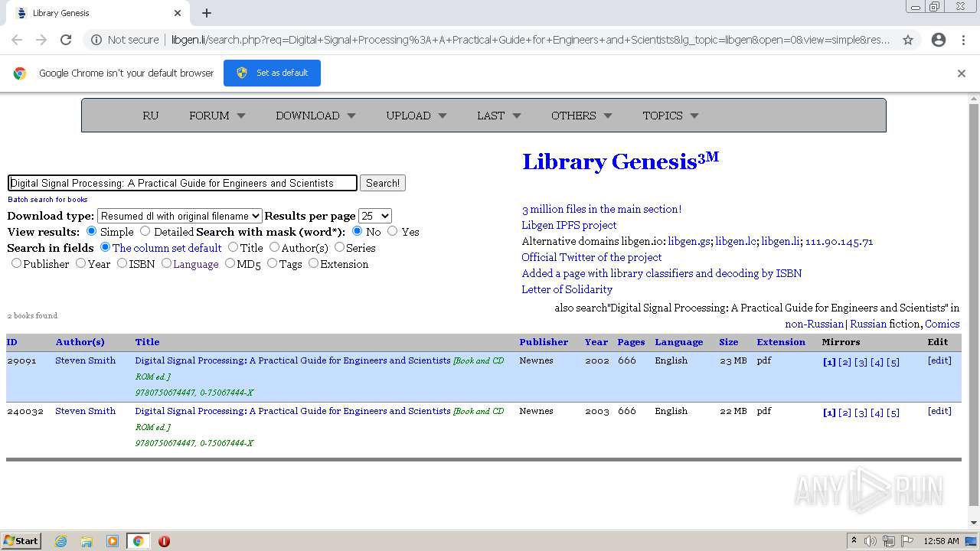
Task: Open Results per page dropdown
Action: click(375, 217)
